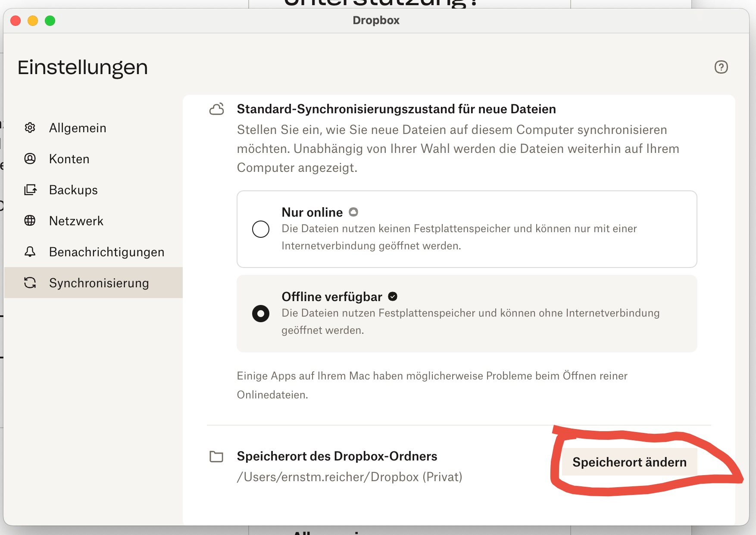Click the Allgemein gear icon

click(30, 128)
